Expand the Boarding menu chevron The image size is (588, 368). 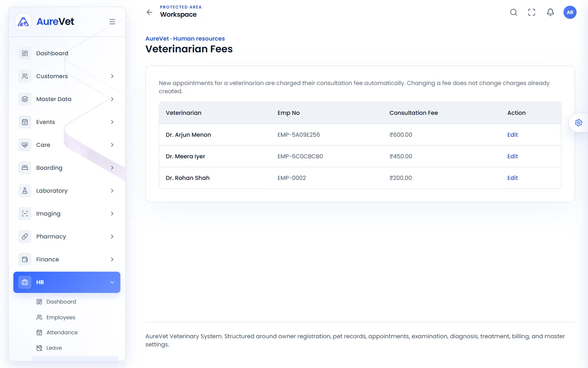click(112, 168)
